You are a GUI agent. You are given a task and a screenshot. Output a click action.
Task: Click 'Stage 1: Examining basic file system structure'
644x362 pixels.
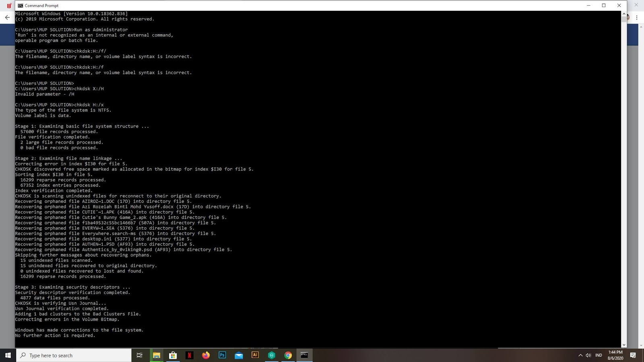click(x=82, y=126)
